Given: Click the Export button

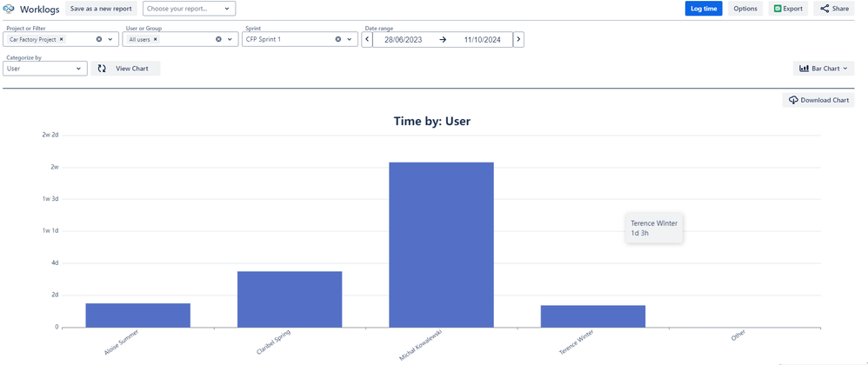Looking at the screenshot, I should click(x=788, y=9).
